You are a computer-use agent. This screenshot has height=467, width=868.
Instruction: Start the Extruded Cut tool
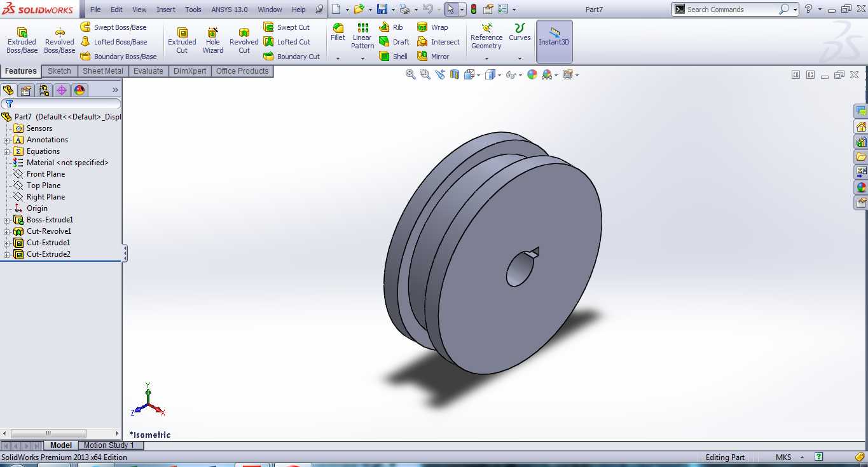(182, 40)
